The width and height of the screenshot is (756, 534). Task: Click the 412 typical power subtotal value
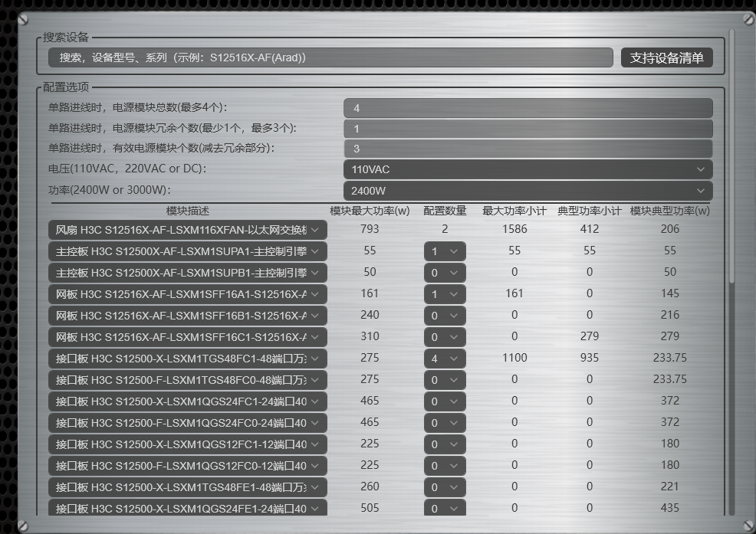(x=589, y=229)
